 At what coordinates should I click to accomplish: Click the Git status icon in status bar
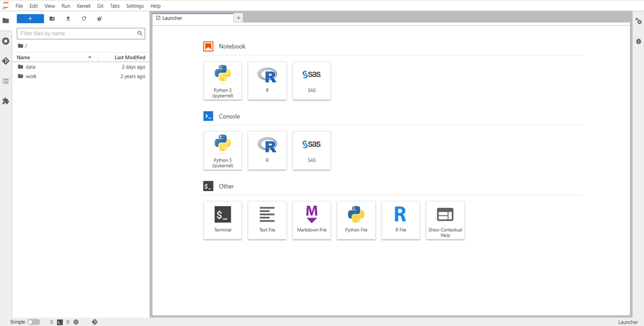(x=95, y=322)
